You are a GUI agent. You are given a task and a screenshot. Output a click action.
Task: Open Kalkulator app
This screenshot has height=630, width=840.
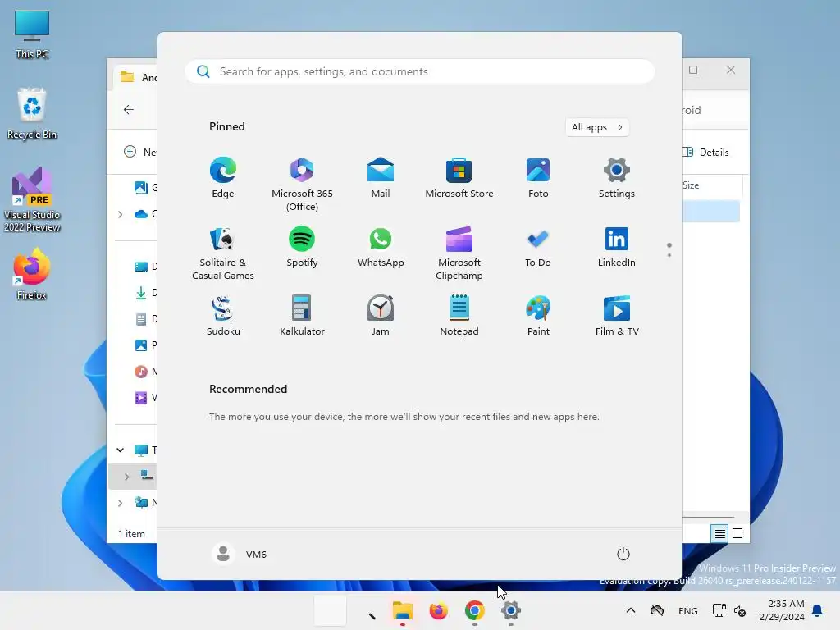click(x=302, y=316)
